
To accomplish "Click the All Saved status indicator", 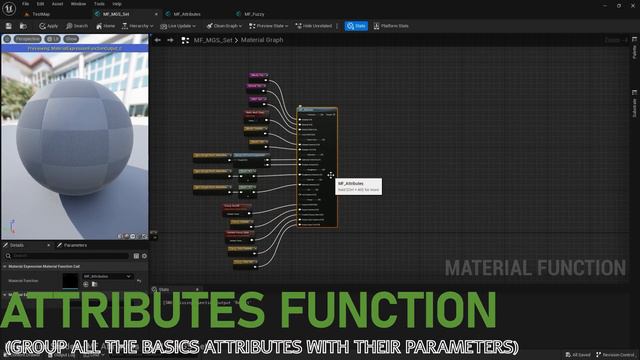I will [578, 355].
